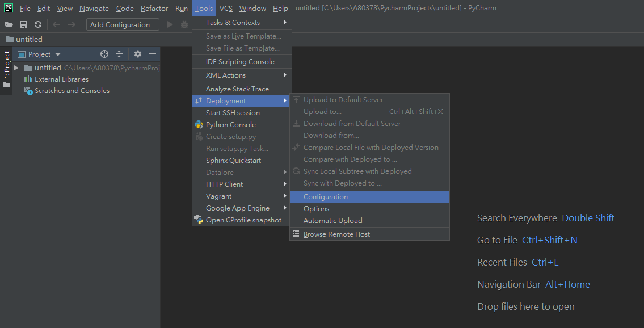Click the Double Shift shortcut text
The width and height of the screenshot is (644, 328).
[x=588, y=218]
